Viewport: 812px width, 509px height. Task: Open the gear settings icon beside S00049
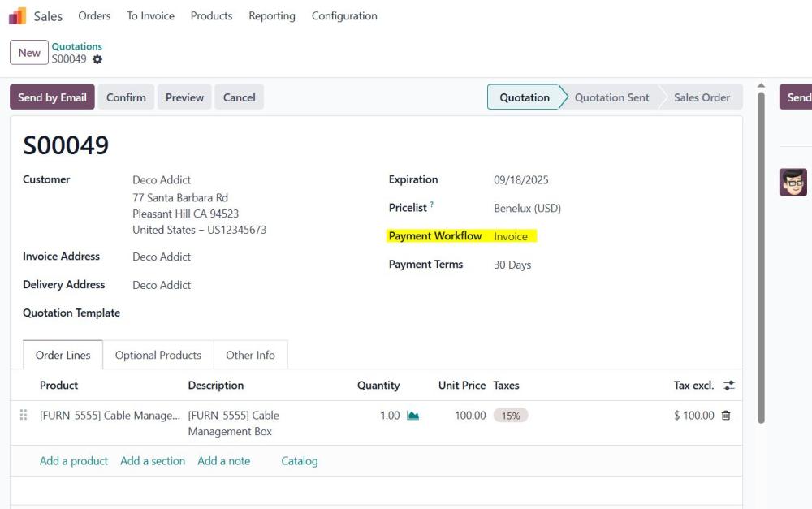click(x=97, y=59)
